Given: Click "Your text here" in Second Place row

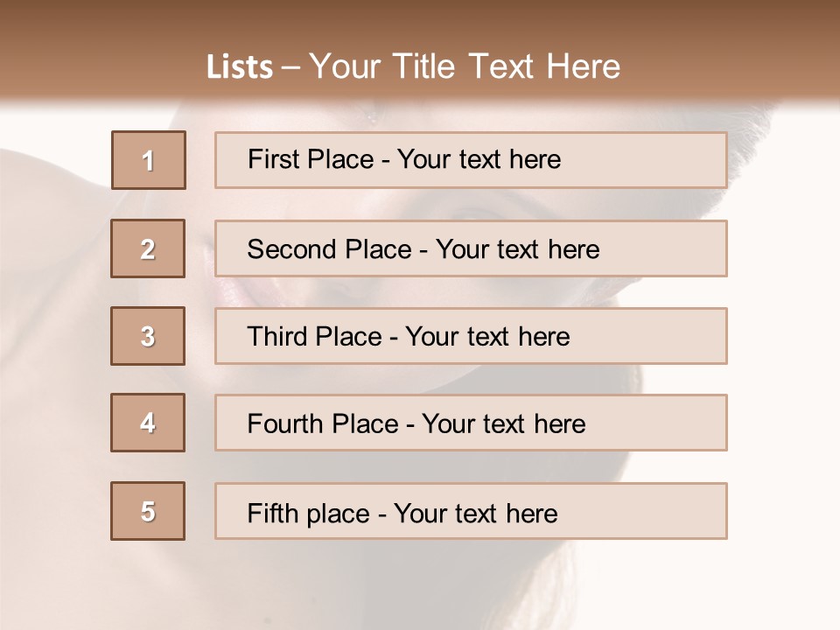Looking at the screenshot, I should [517, 249].
